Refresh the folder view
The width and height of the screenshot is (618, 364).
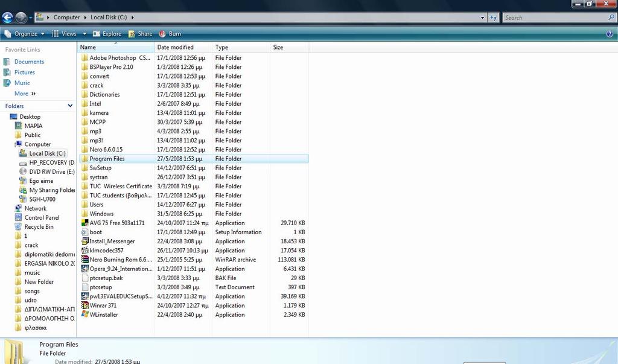pos(493,18)
